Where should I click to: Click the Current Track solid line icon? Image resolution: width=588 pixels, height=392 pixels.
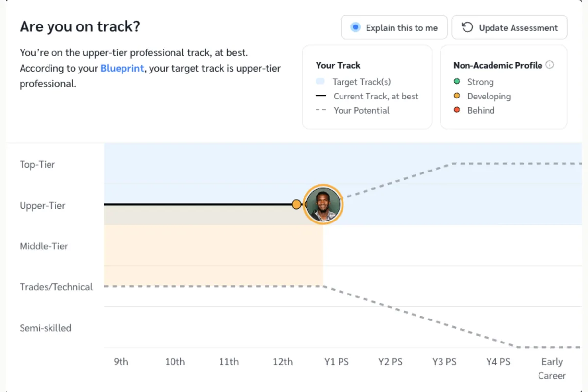321,96
